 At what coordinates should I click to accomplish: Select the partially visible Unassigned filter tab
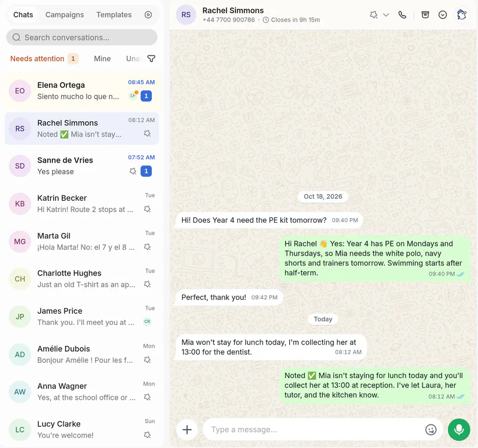pos(133,59)
